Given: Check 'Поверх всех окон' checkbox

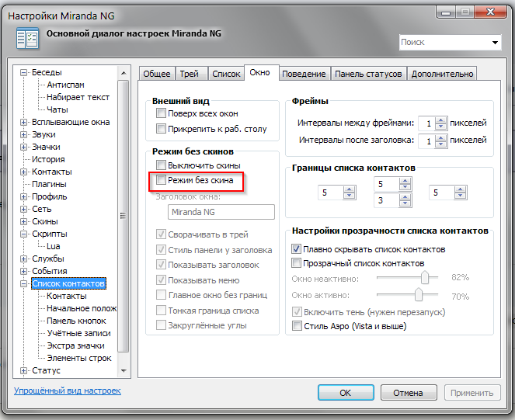Looking at the screenshot, I should [x=161, y=113].
